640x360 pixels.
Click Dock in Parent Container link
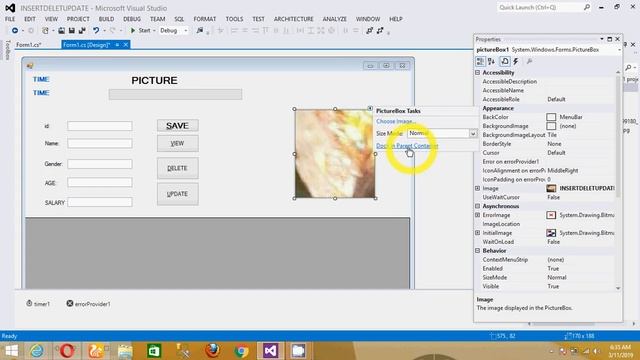[x=407, y=146]
